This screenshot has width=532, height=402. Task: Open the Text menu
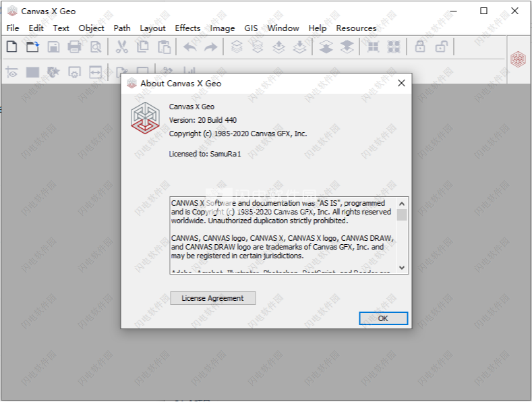(x=61, y=28)
